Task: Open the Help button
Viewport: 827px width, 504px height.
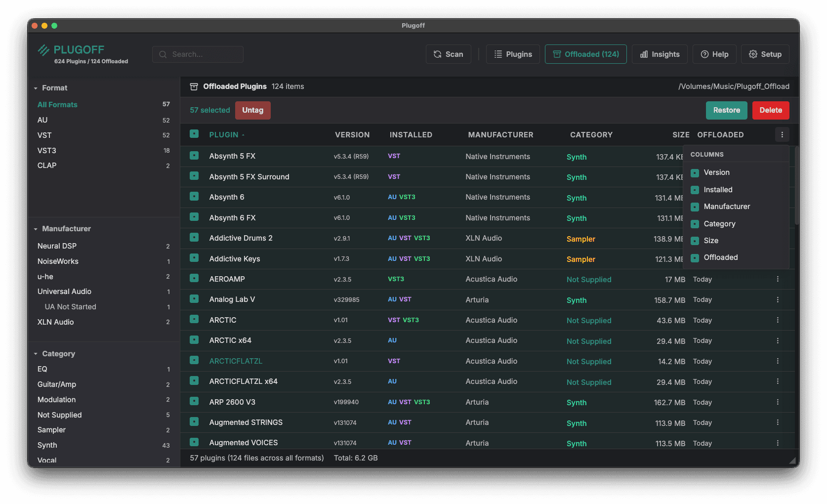Action: point(714,54)
